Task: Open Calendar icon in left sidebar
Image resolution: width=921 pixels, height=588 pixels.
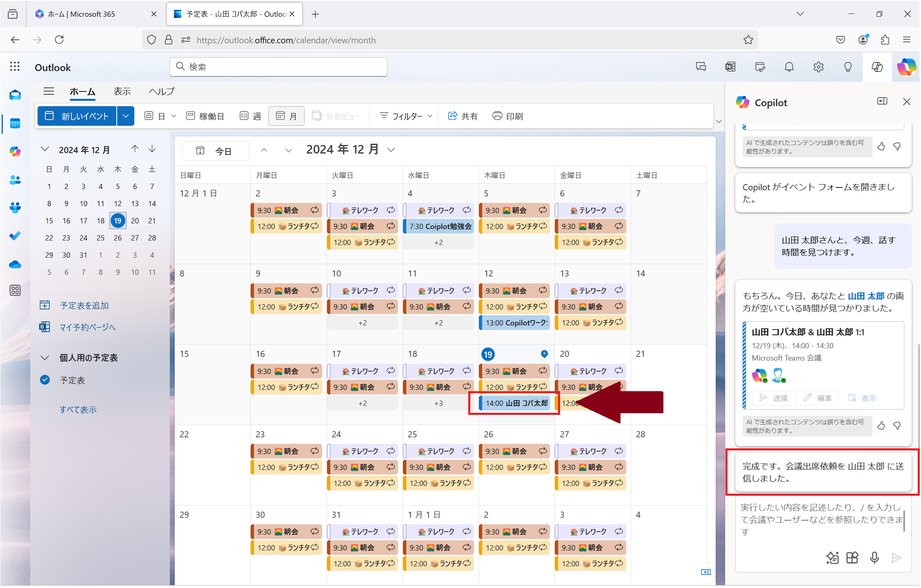Action: tap(15, 123)
